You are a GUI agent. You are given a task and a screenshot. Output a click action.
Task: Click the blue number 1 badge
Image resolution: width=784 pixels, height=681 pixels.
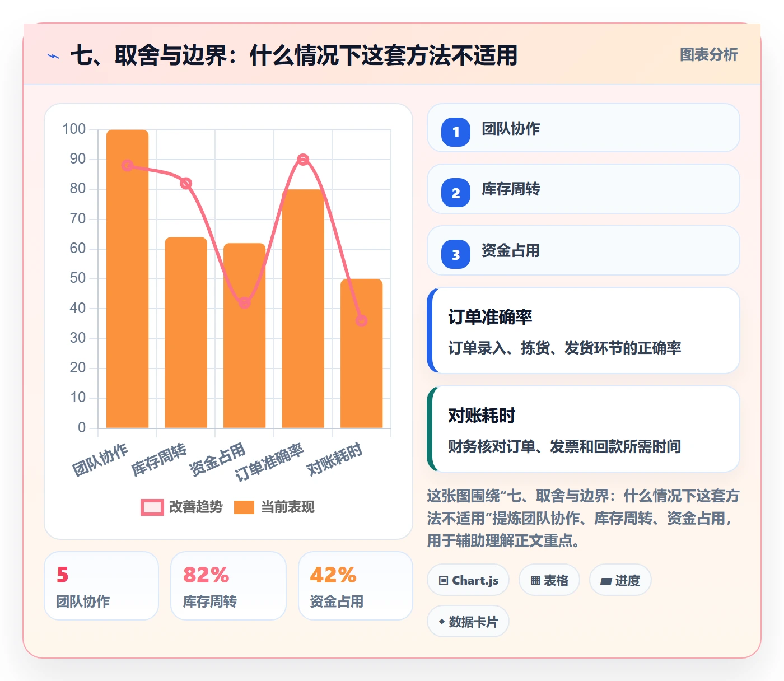click(456, 132)
